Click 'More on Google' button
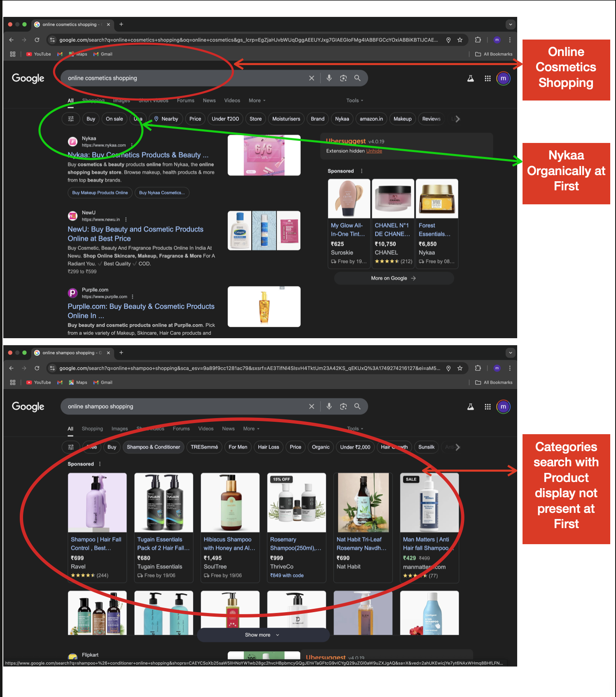Viewport: 616px width, 697px height. coord(394,278)
